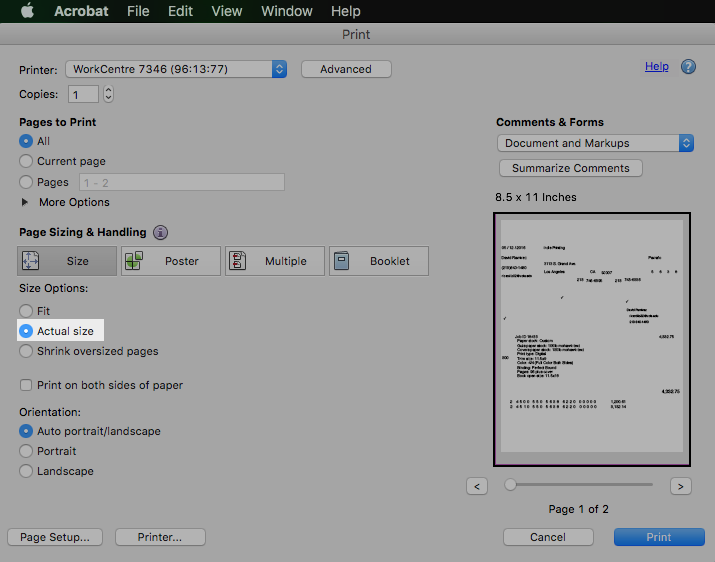Go to next preview page

(x=681, y=486)
